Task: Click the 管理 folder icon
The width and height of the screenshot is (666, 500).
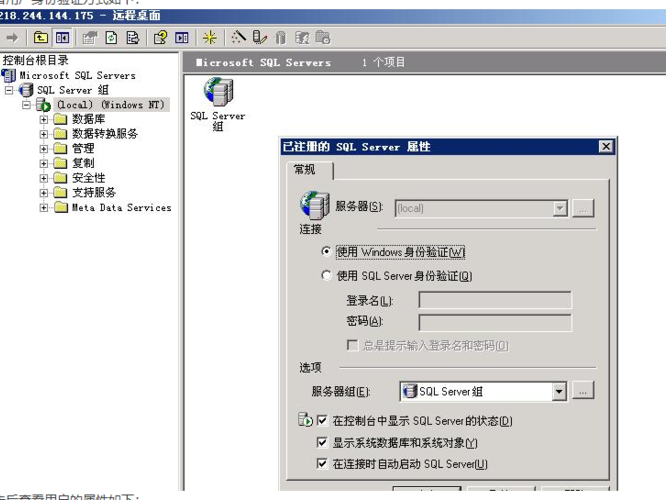Action: click(x=60, y=148)
